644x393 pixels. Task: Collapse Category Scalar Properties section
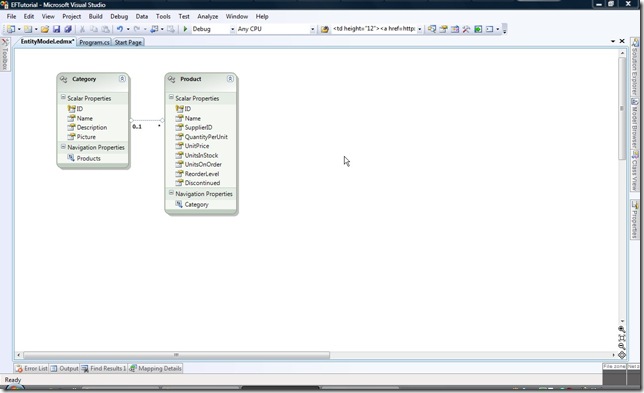[x=63, y=97]
